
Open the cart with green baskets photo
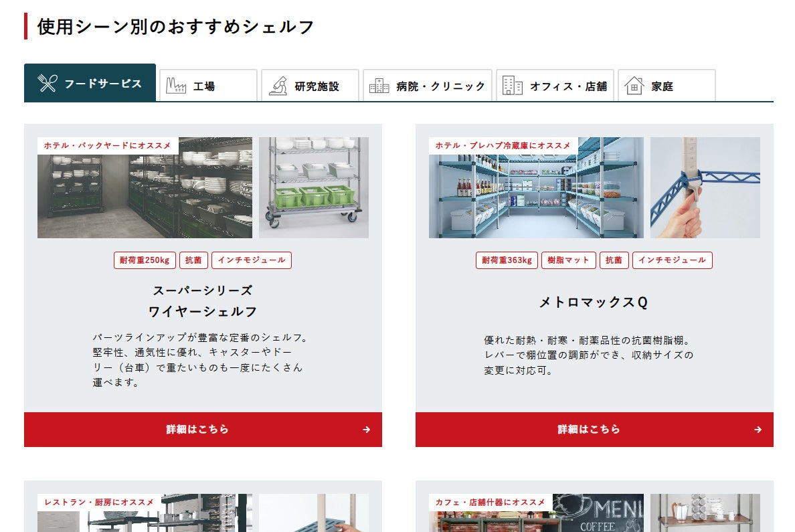[314, 187]
